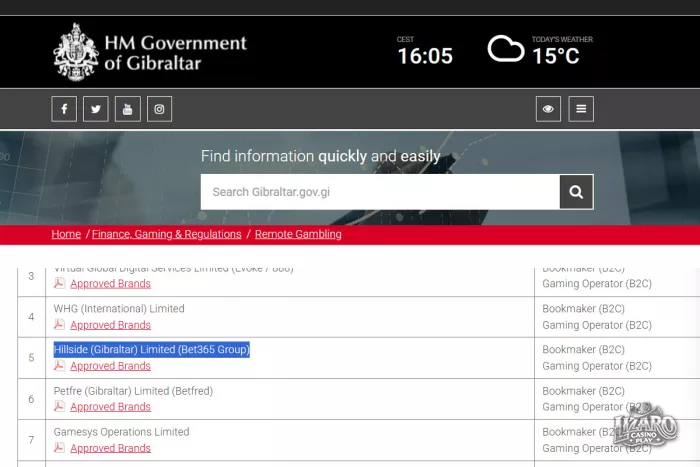
Task: Click PDF icon under Gamesys Operations Limited
Action: pyautogui.click(x=59, y=448)
